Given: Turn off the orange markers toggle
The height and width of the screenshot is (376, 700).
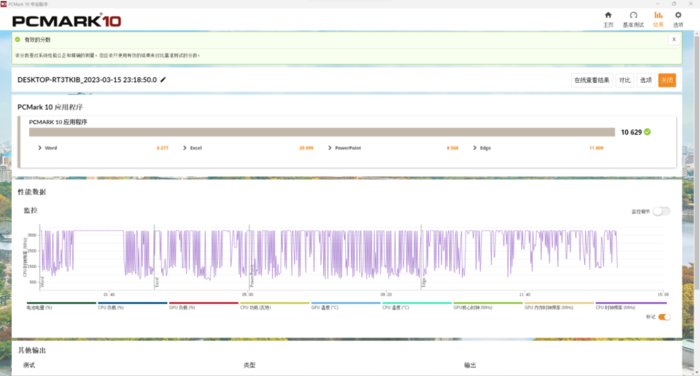Looking at the screenshot, I should (664, 317).
